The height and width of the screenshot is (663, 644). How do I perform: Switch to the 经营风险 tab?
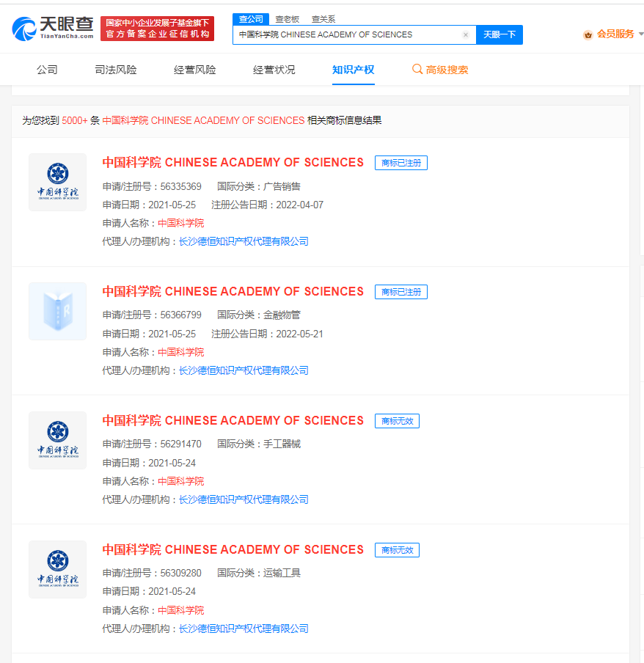click(x=195, y=70)
